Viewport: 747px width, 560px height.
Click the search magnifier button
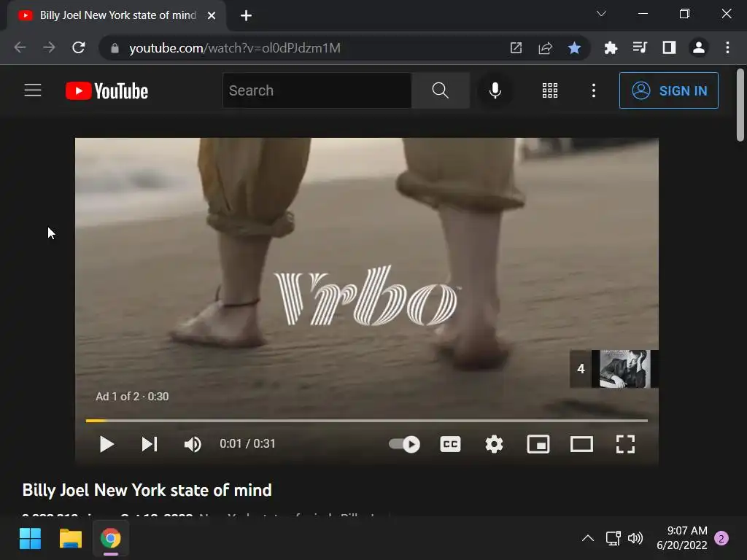pos(441,90)
